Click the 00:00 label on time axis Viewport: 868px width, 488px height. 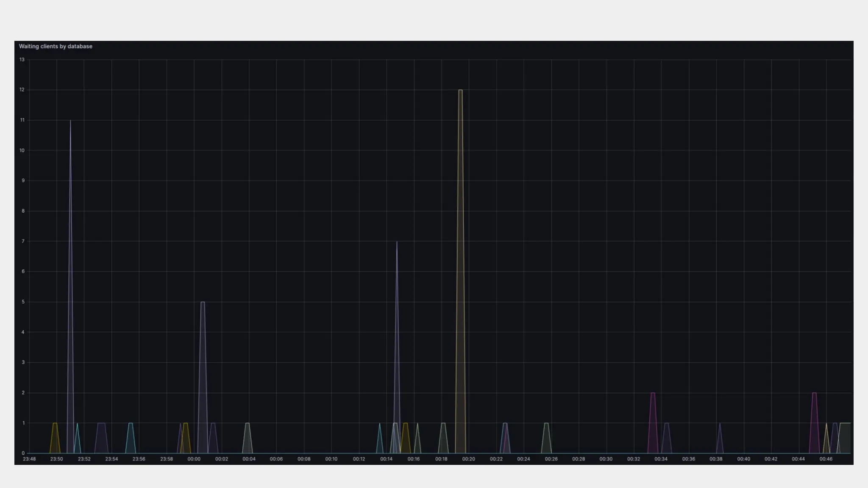(194, 459)
